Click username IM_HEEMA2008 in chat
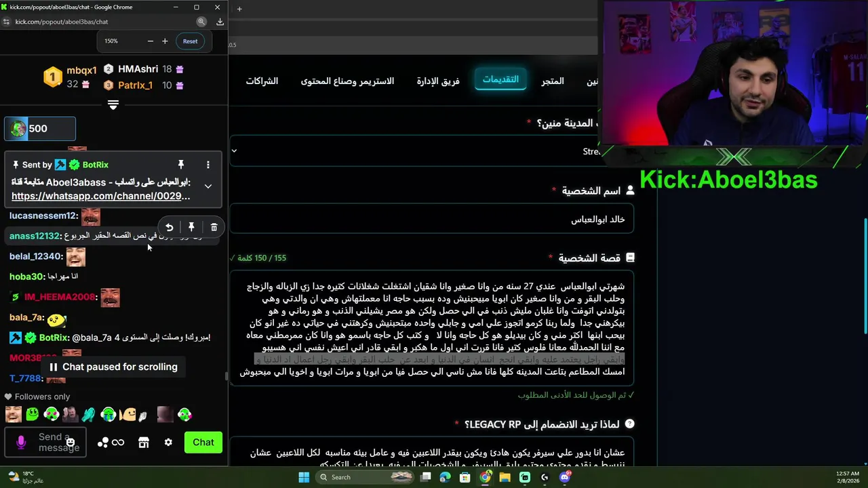The height and width of the screenshot is (488, 868). point(59,297)
